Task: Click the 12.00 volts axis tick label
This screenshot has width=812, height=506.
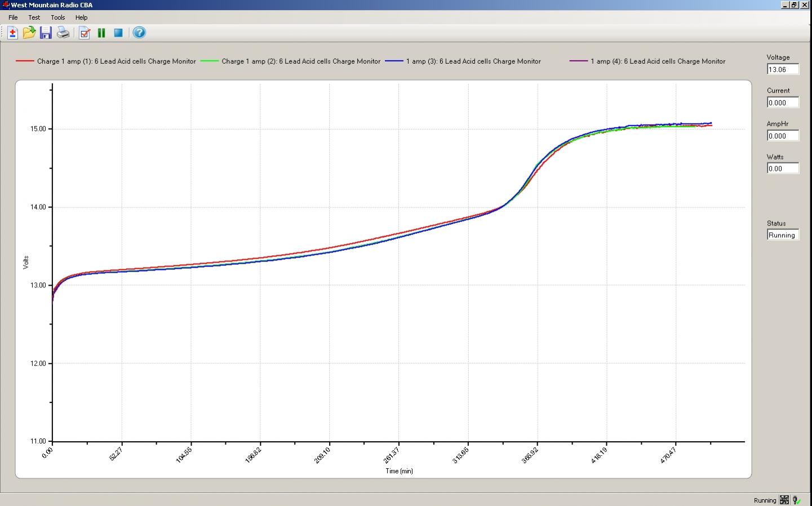Action: tap(38, 363)
